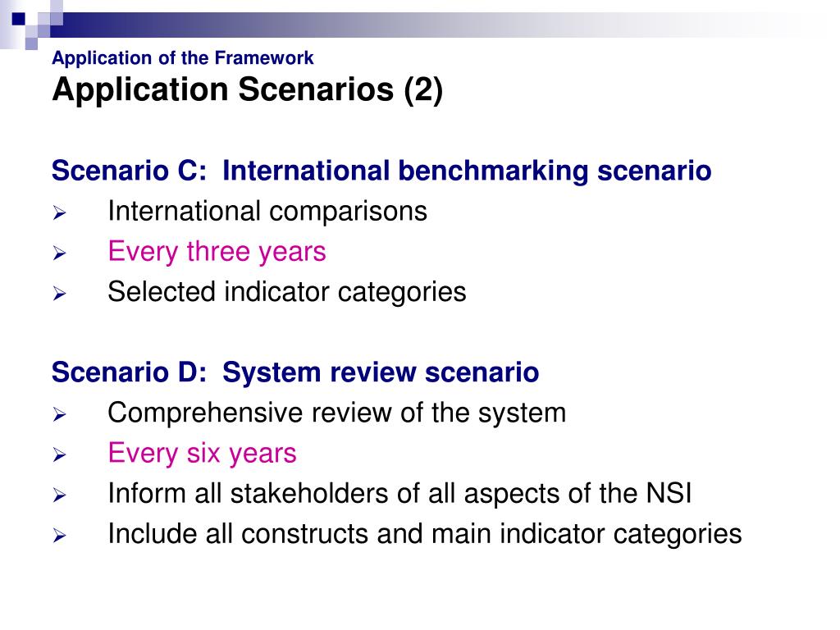Click the Selected indicator categories line
840x630 pixels.
[286, 293]
